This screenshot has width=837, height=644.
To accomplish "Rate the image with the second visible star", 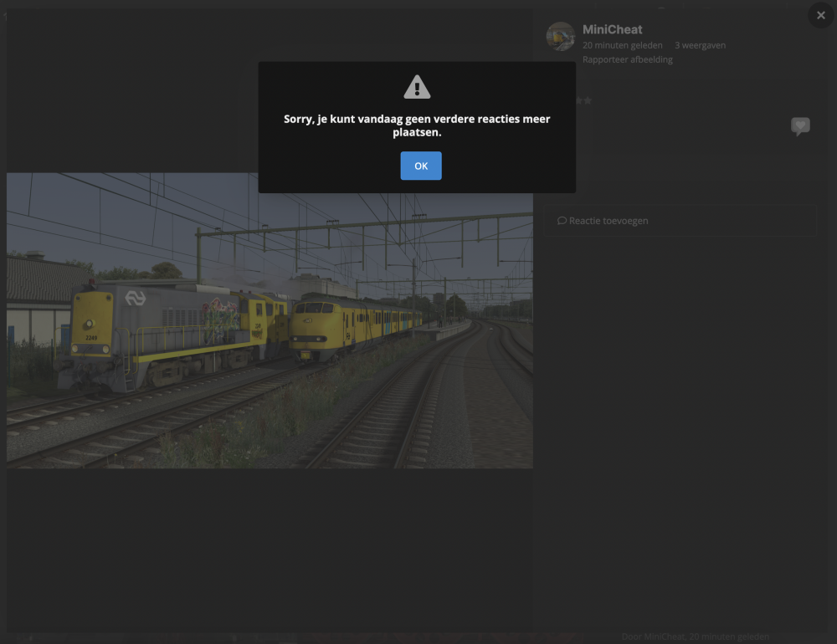I will 588,100.
